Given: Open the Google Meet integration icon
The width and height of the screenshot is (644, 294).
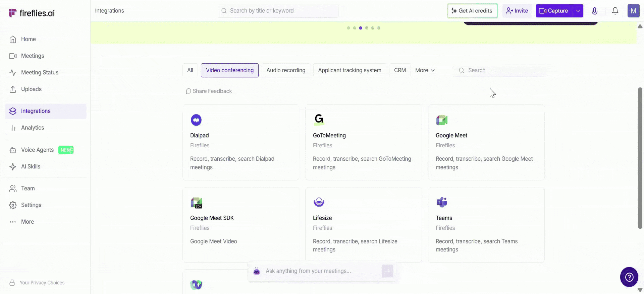Looking at the screenshot, I should (x=442, y=120).
